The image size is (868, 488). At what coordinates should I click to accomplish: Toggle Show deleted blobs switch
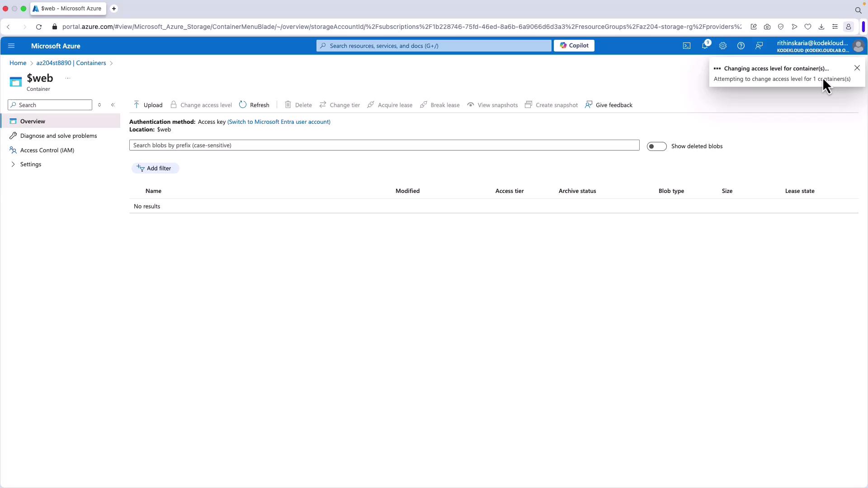656,146
